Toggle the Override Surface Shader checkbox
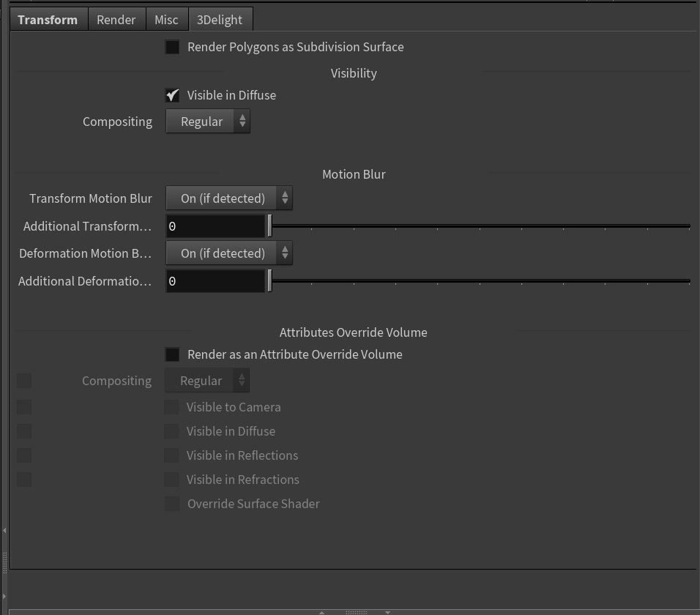 click(x=171, y=504)
